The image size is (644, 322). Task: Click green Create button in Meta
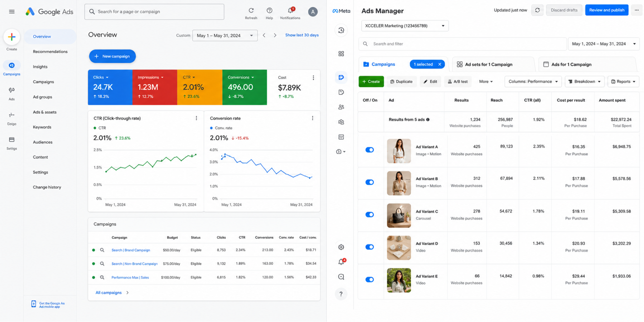click(371, 81)
